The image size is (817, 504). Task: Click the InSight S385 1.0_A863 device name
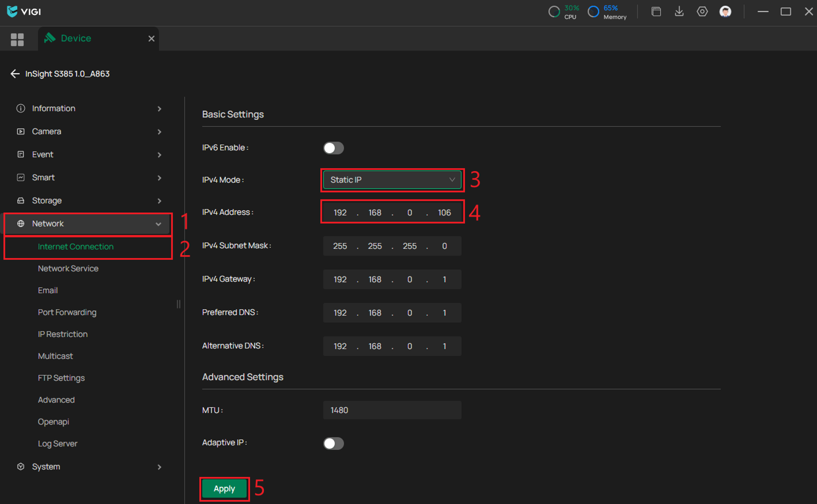coord(67,74)
